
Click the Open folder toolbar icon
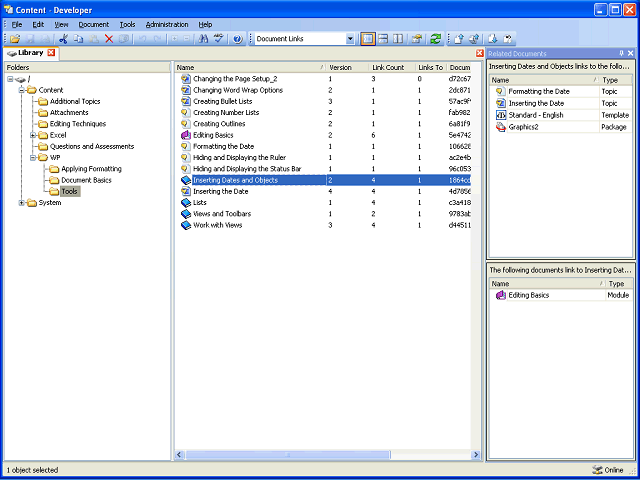15,39
